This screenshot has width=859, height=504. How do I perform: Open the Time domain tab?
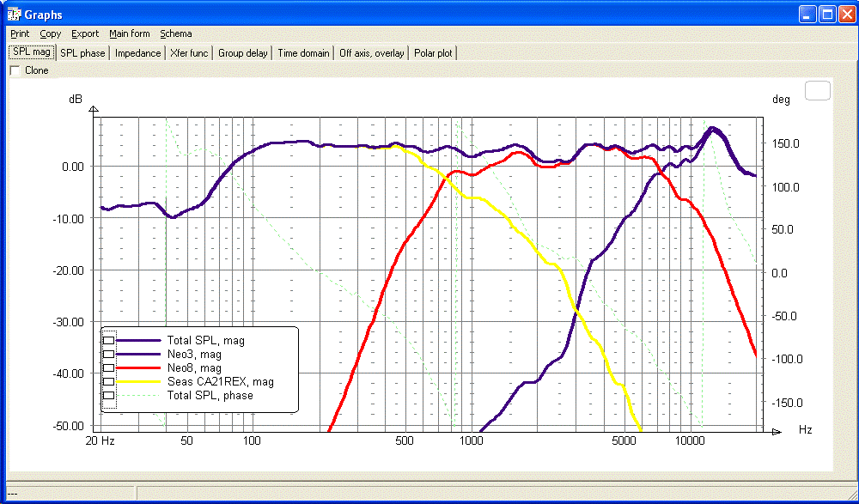coord(303,53)
